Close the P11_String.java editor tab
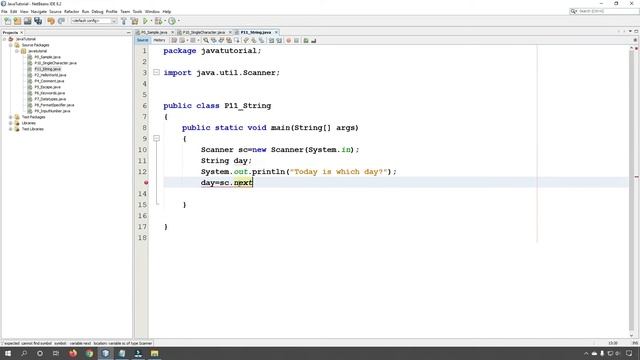 [276, 32]
